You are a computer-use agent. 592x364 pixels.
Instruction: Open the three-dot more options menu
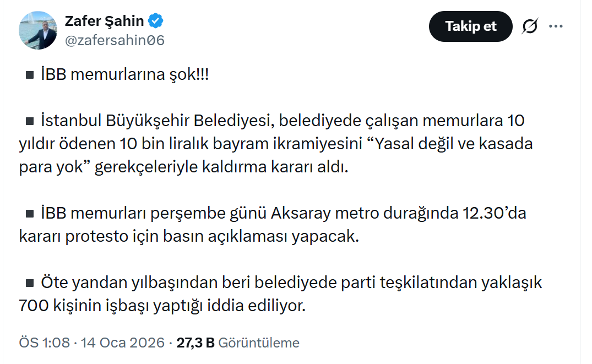(x=556, y=26)
